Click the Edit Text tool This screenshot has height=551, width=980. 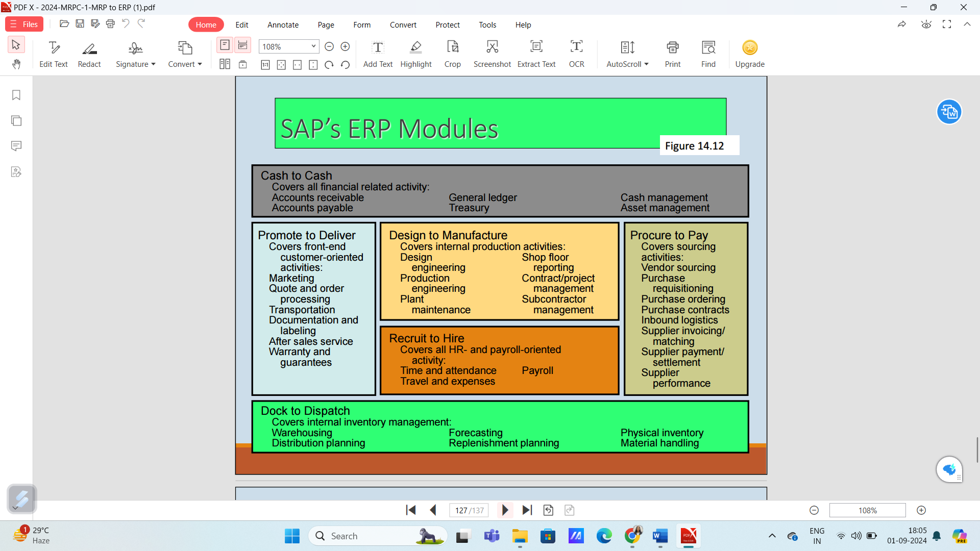(54, 55)
